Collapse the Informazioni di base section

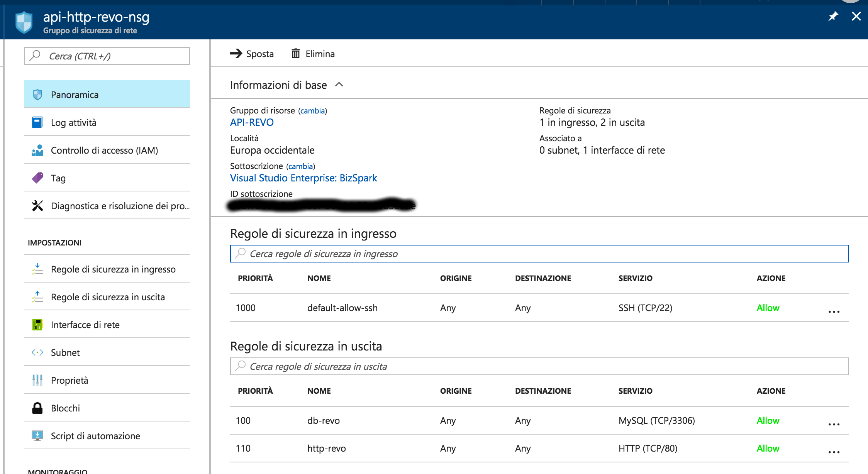(339, 85)
